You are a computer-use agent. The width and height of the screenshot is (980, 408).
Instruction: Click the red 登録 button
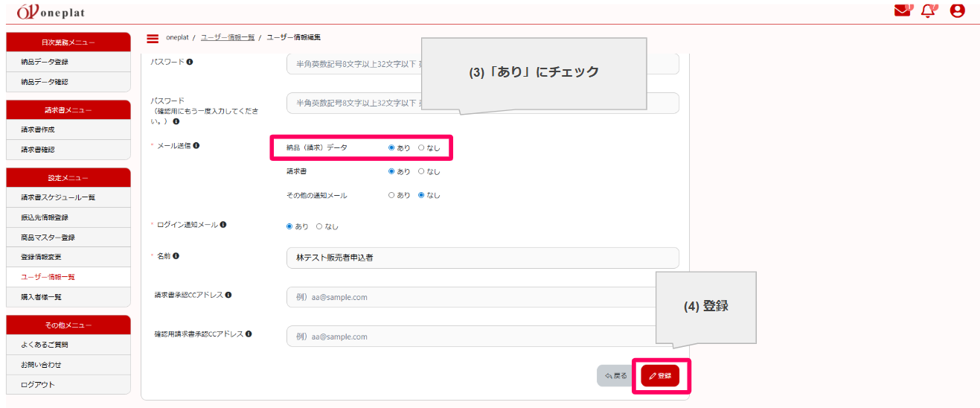pyautogui.click(x=660, y=376)
